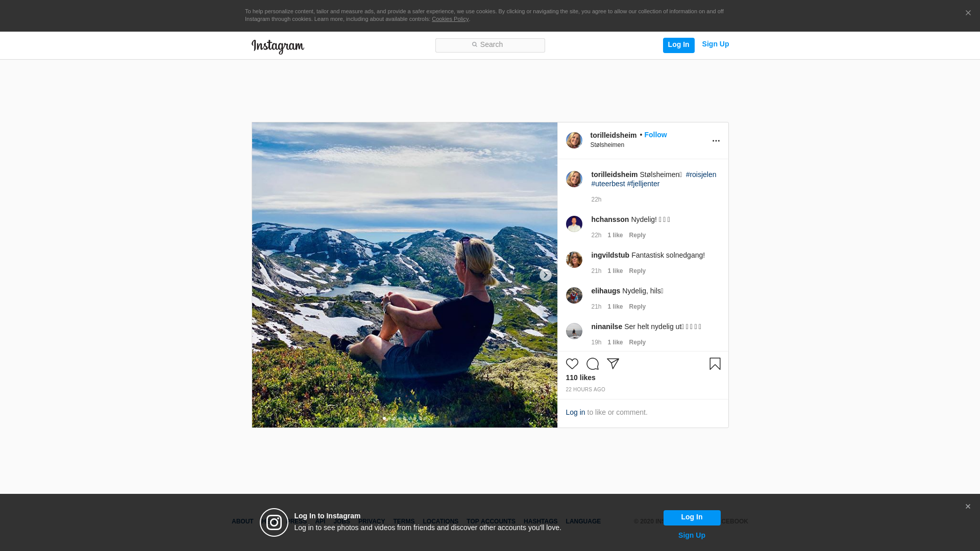Image resolution: width=980 pixels, height=551 pixels.
Task: Toggle the bookmark save icon
Action: 715,364
